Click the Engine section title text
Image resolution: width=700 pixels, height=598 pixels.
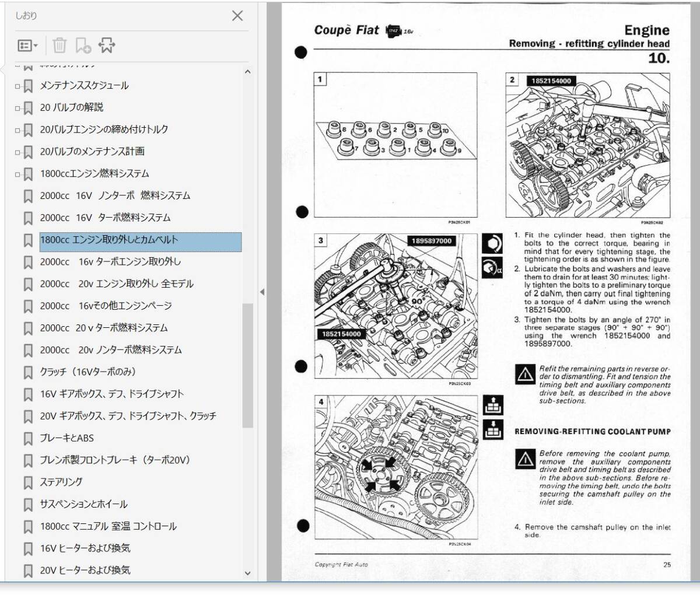[647, 30]
